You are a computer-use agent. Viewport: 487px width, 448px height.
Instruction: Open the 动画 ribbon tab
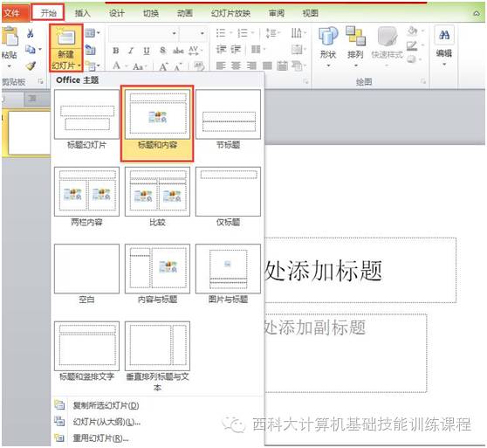pos(185,13)
